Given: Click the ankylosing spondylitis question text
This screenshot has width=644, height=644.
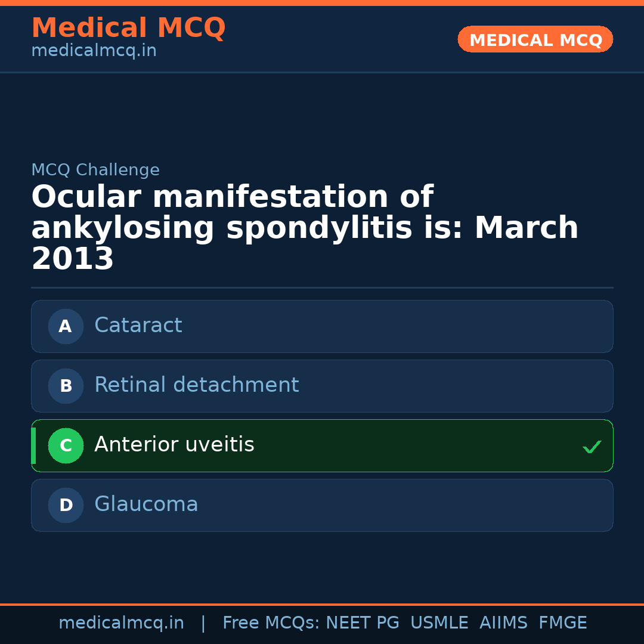Looking at the screenshot, I should [304, 228].
